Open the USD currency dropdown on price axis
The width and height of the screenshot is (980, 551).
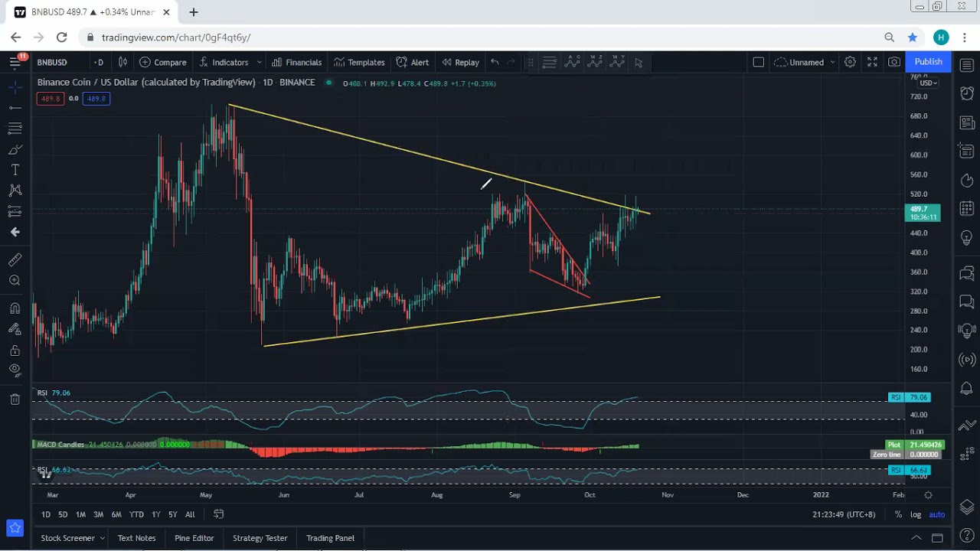click(x=928, y=83)
